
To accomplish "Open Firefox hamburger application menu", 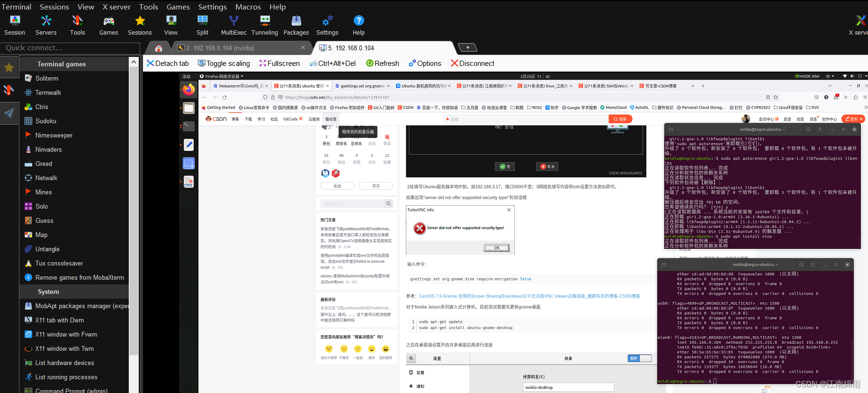I will pos(865,97).
